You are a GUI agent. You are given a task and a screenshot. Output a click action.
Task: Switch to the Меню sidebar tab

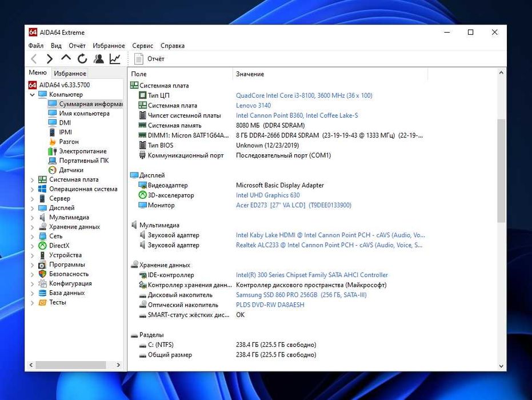(38, 73)
